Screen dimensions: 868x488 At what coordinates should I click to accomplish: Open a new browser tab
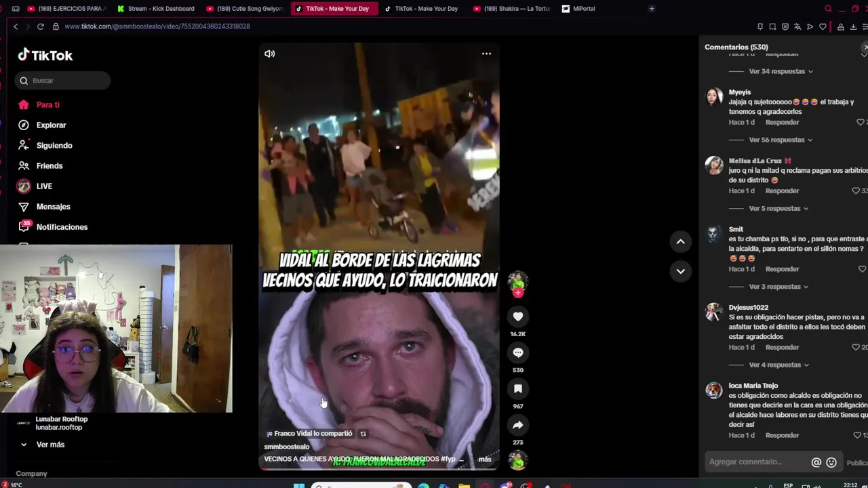pos(652,9)
